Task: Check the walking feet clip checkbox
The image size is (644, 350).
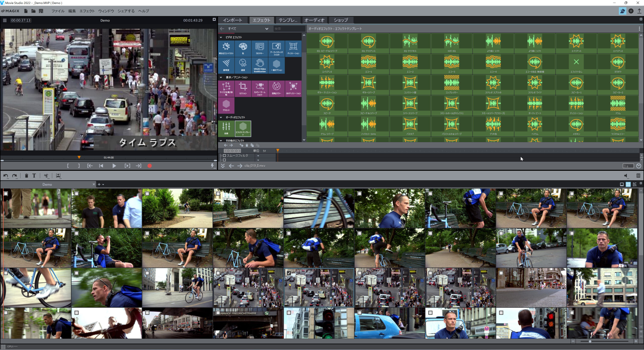Action: (6, 193)
